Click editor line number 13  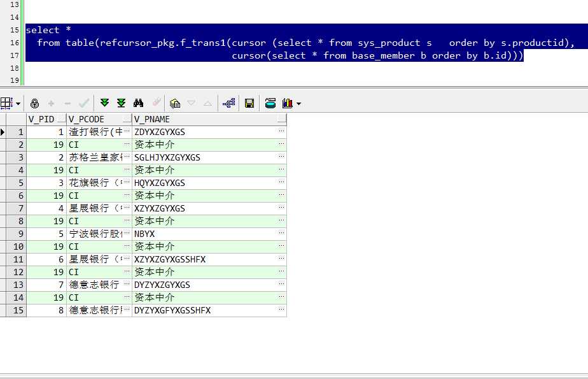(x=15, y=4)
